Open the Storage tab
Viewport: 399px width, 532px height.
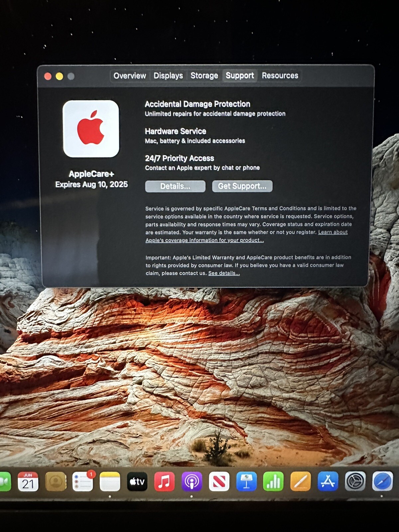click(x=204, y=76)
